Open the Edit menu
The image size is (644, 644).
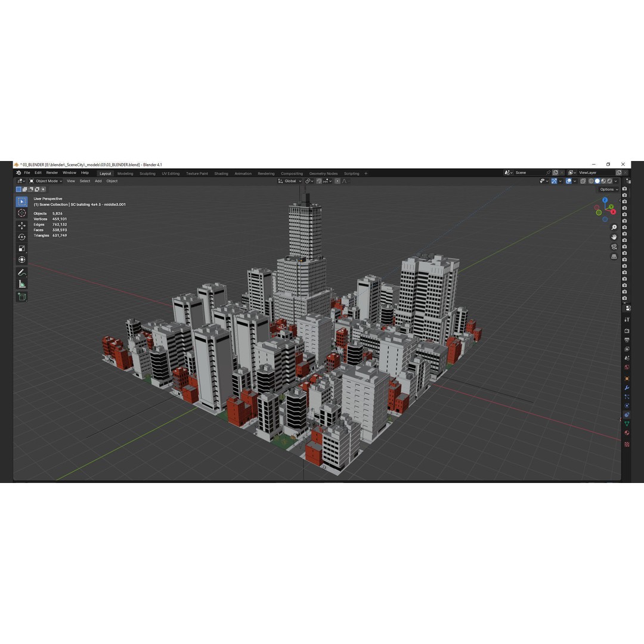pos(38,173)
